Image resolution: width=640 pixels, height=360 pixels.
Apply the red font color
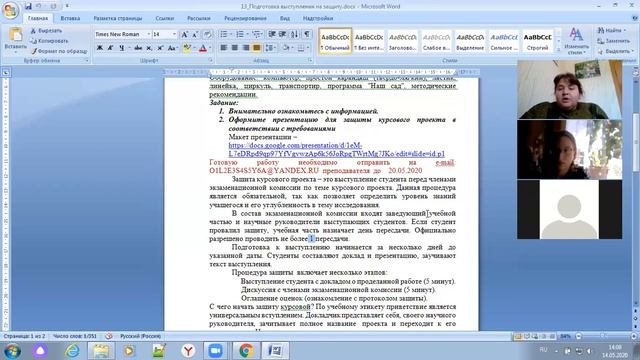point(203,48)
